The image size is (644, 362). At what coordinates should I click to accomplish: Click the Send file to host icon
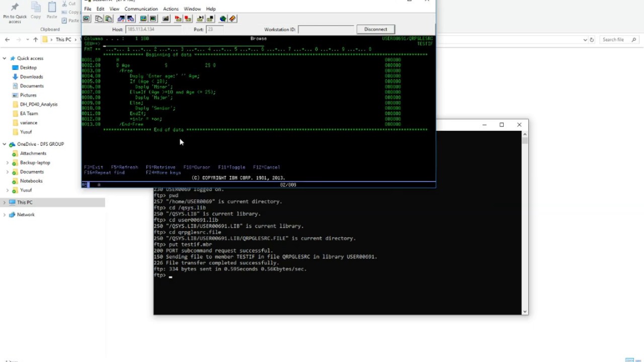[121, 19]
